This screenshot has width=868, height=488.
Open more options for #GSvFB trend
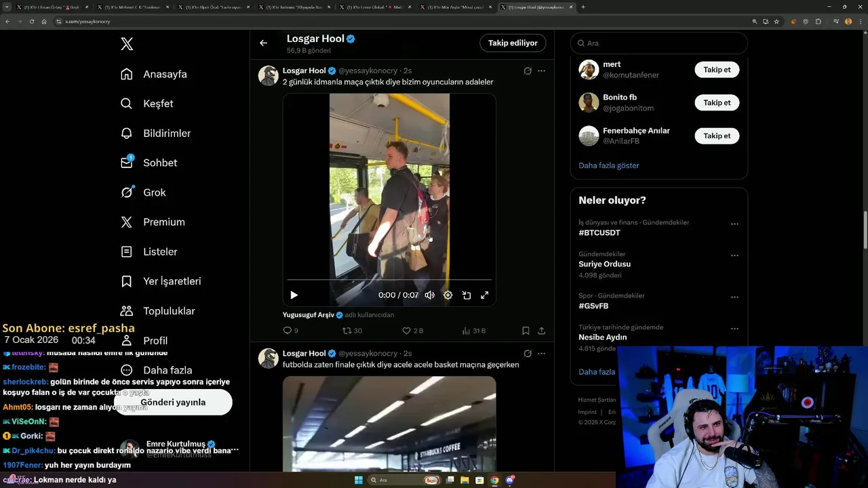coord(734,298)
